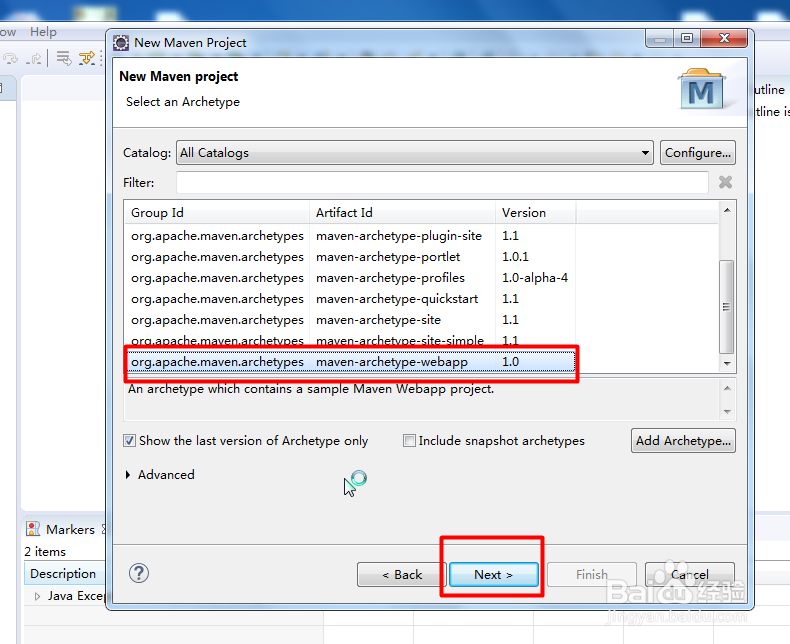Click the Description column header in Markers
This screenshot has height=644, width=790.
(63, 573)
